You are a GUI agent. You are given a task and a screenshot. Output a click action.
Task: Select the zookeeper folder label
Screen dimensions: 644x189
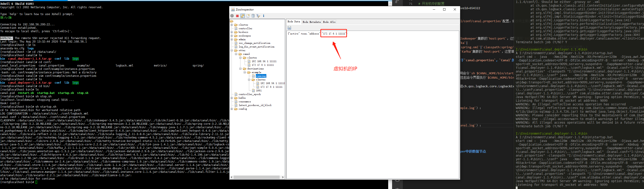[245, 36]
